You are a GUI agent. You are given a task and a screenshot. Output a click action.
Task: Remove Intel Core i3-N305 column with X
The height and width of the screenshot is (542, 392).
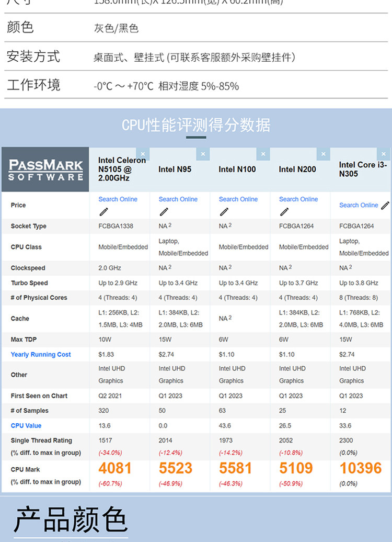[x=383, y=154]
